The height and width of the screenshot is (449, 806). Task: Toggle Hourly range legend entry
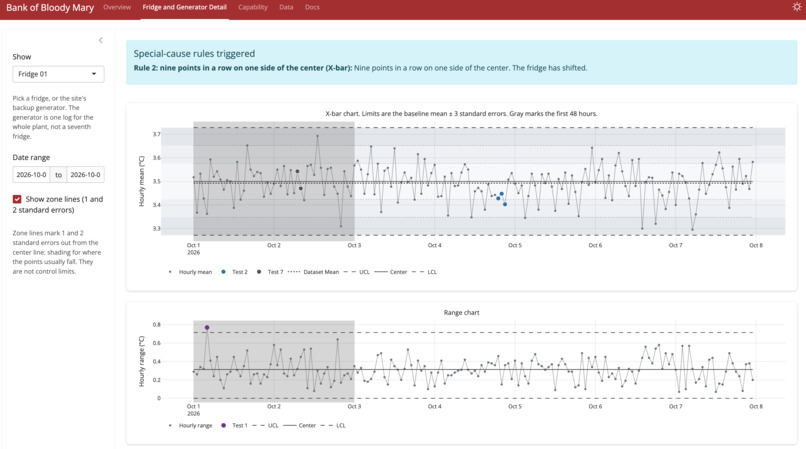click(x=190, y=425)
